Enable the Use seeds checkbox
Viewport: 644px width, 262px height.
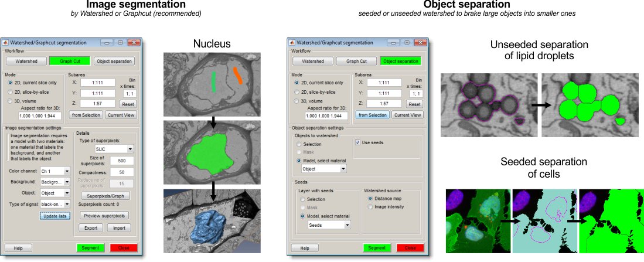pyautogui.click(x=359, y=142)
